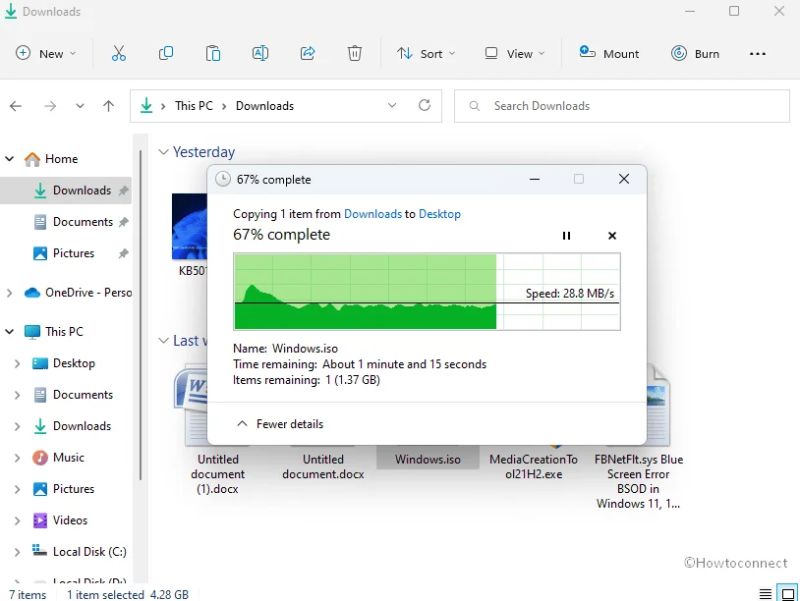The image size is (800, 601).
Task: Open the Sort dropdown
Action: 426,53
